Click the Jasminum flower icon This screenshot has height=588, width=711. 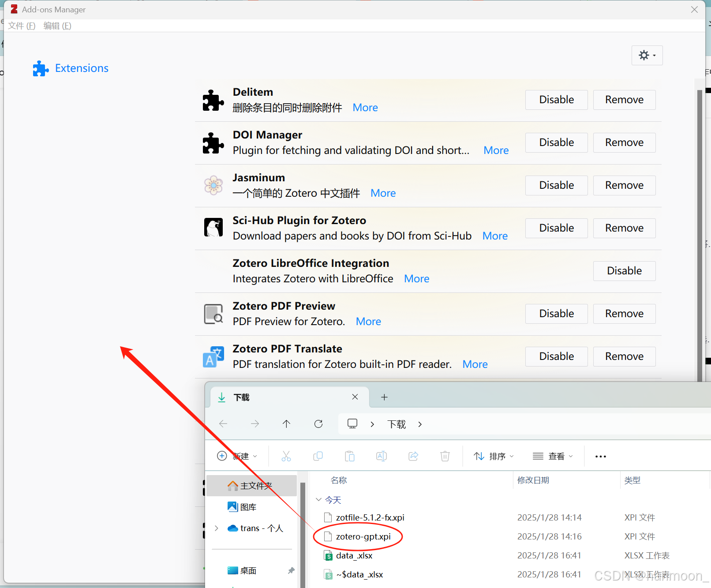click(x=213, y=185)
